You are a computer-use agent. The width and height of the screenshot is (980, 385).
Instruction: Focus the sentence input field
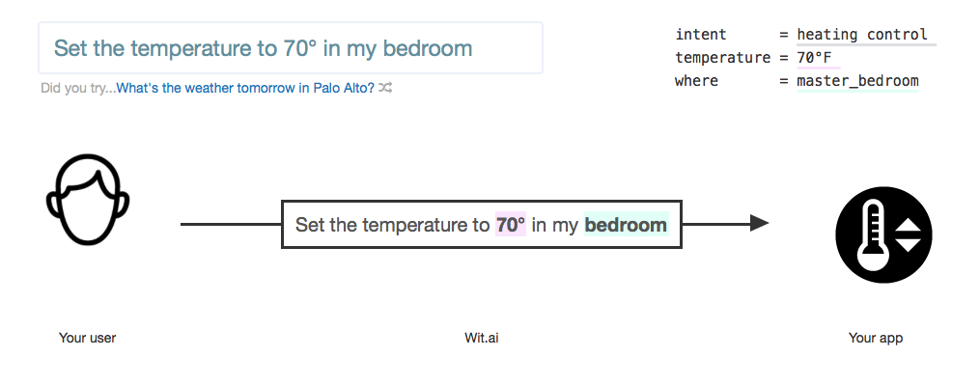click(291, 48)
